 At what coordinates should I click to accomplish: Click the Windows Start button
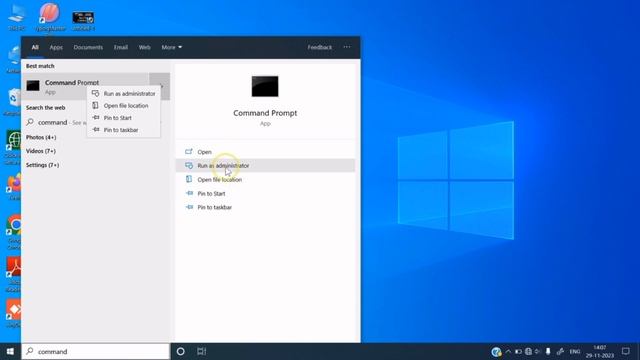pos(10,351)
